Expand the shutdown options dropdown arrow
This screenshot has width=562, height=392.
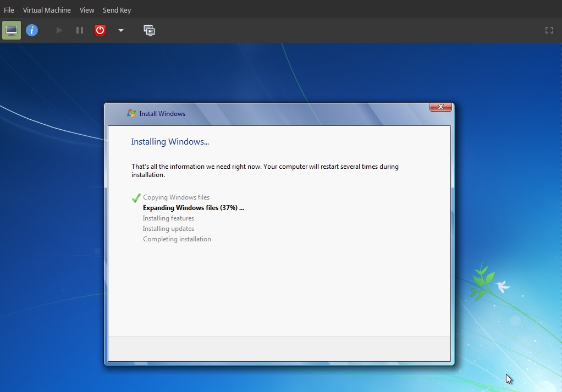coord(121,30)
